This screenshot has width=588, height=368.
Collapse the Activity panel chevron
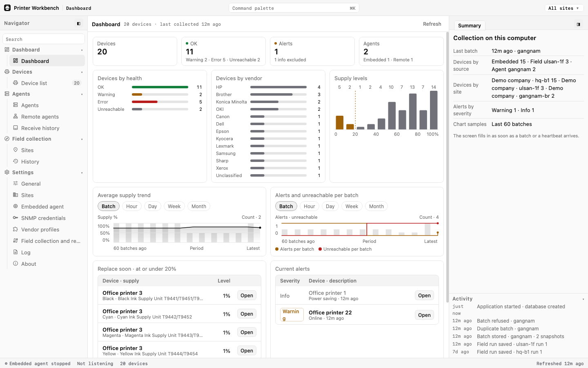pos(583,299)
